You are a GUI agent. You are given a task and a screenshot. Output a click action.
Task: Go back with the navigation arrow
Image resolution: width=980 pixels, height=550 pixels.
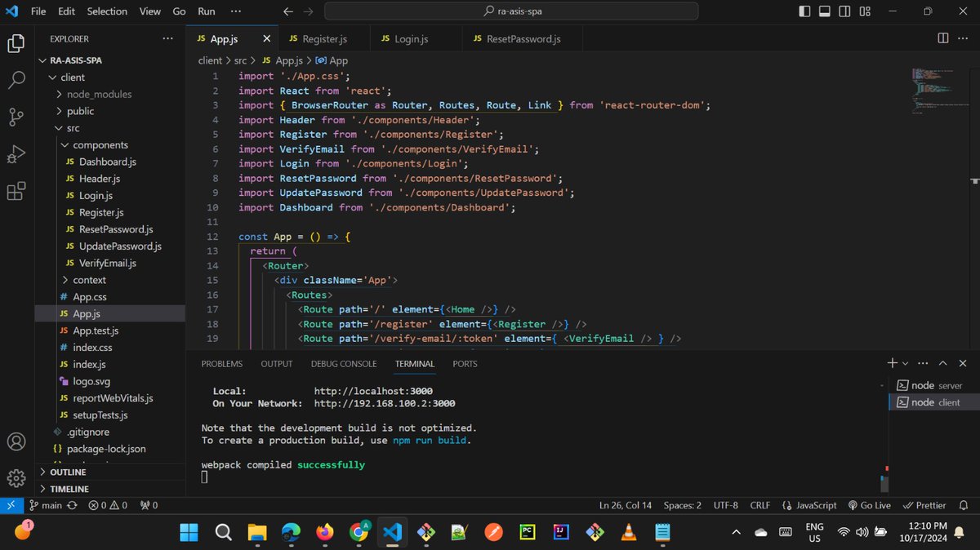click(287, 11)
